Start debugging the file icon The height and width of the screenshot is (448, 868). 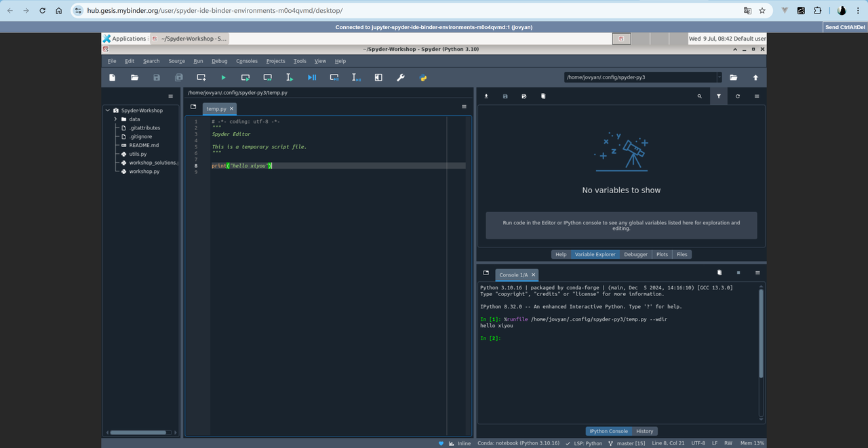coord(312,77)
